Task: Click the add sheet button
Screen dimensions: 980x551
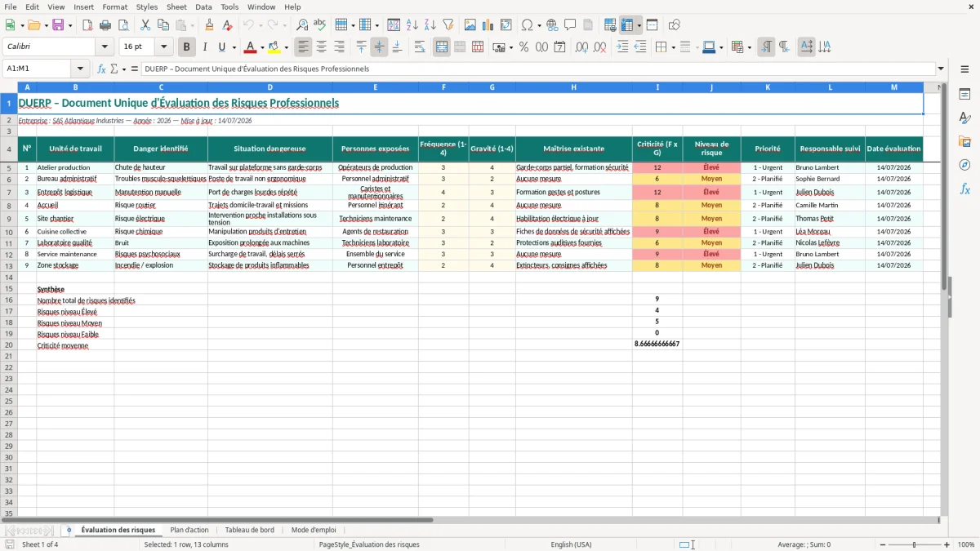Action: tap(69, 530)
